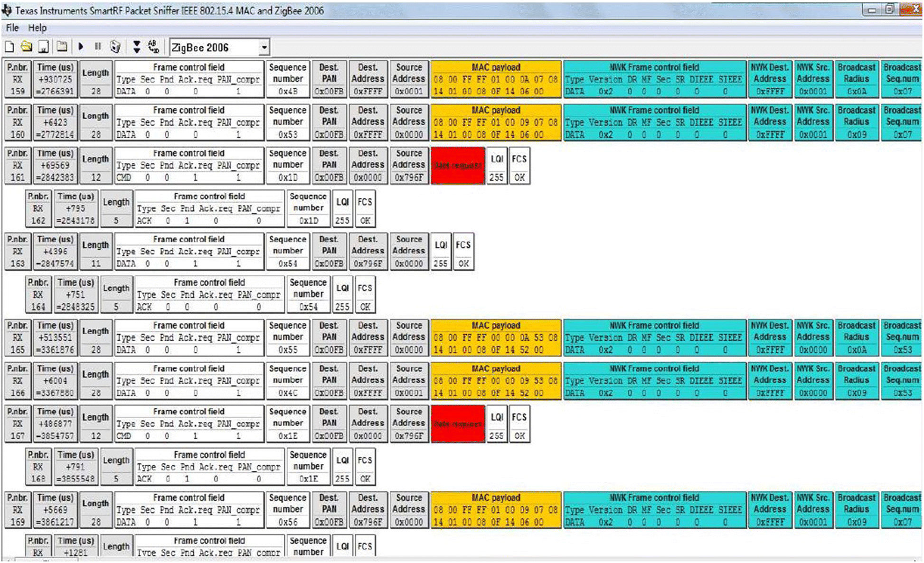Click the red Data request cell in packet 161
924x563 pixels.
[x=458, y=165]
